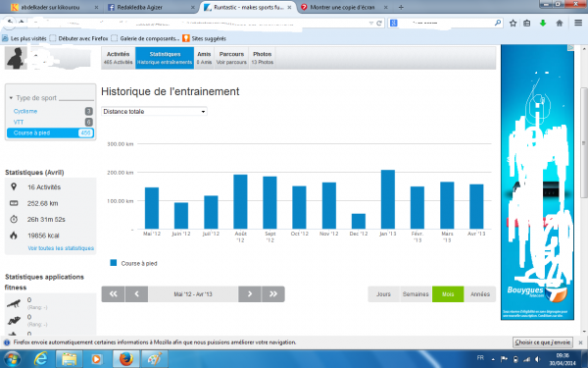Image resolution: width=588 pixels, height=368 pixels.
Task: Go to the previous period using the single left arrow
Action: pyautogui.click(x=136, y=294)
